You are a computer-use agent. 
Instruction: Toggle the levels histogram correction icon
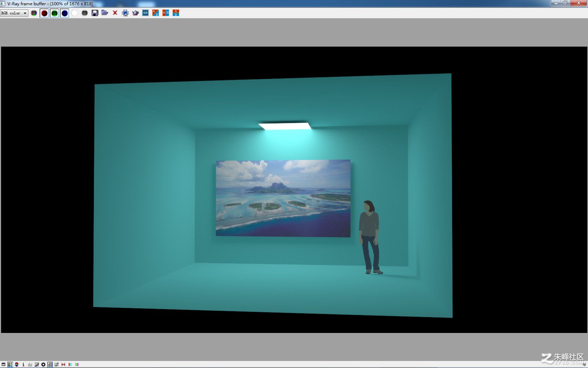pos(30,364)
